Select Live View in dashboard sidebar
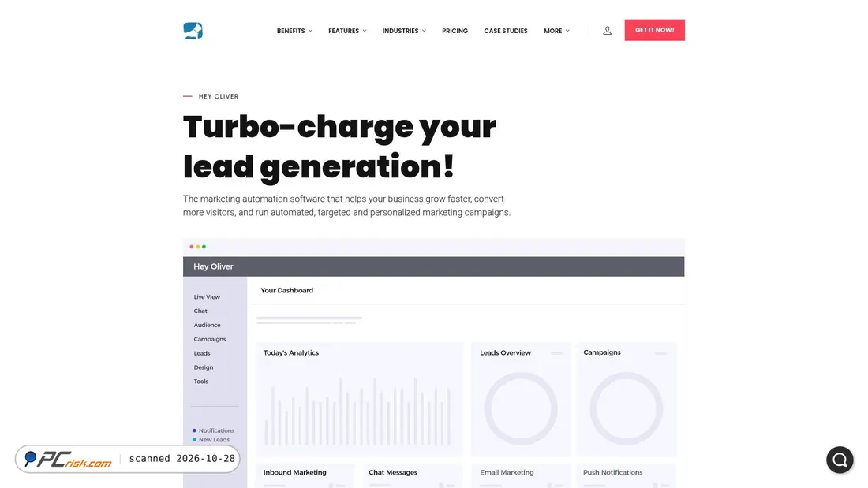 click(x=207, y=297)
